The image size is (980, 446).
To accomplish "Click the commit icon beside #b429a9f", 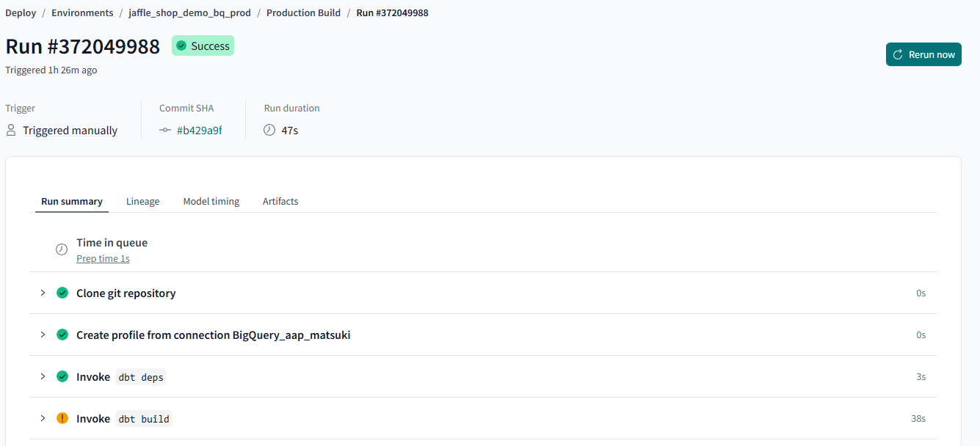I will pyautogui.click(x=165, y=130).
